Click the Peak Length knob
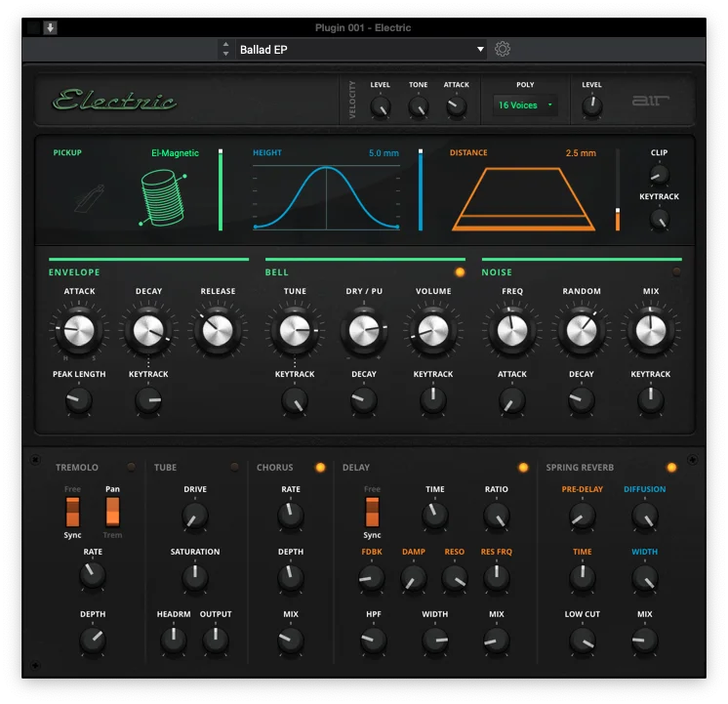 click(x=79, y=400)
